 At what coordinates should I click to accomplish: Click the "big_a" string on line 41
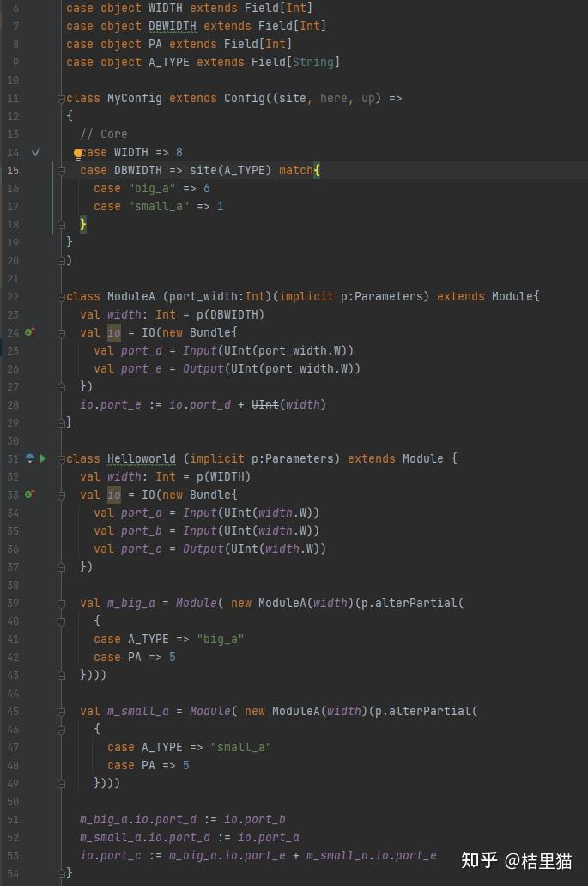[x=221, y=639]
